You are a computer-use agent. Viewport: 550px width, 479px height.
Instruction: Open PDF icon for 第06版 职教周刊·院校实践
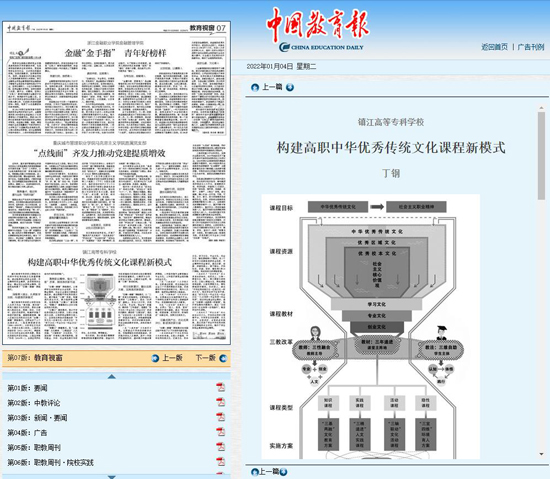tap(220, 462)
